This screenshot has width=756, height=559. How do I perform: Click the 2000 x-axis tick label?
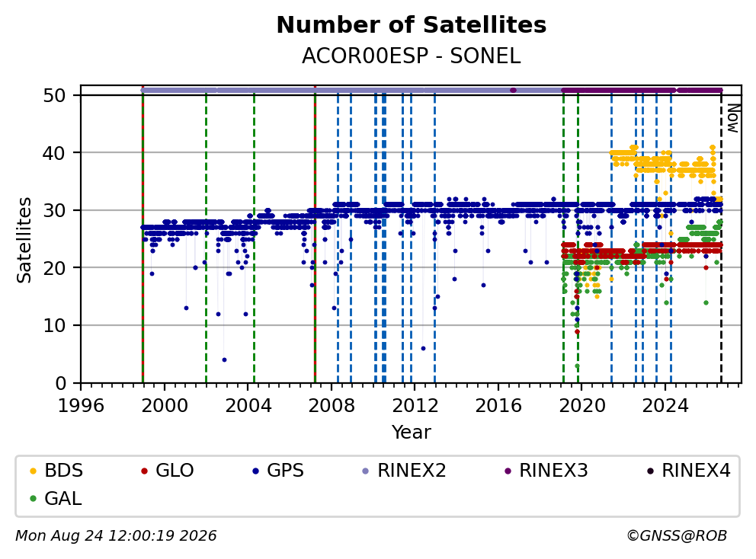pos(165,406)
